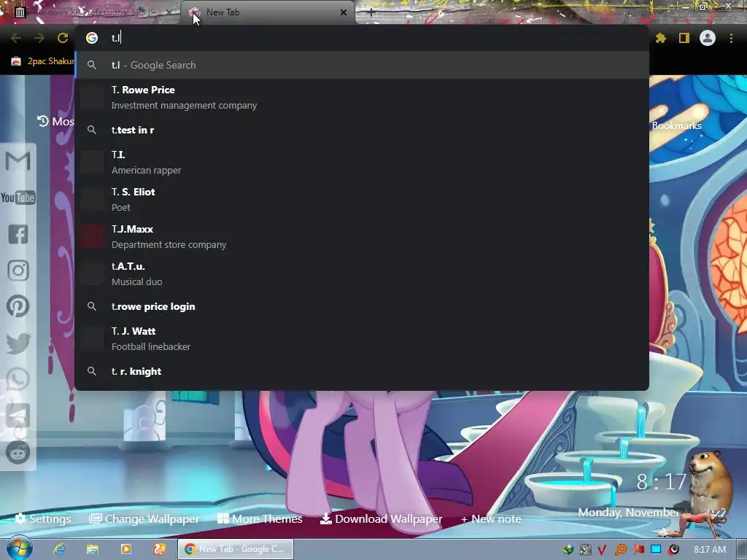Open page Settings at bottom
The height and width of the screenshot is (560, 747).
coord(43,518)
